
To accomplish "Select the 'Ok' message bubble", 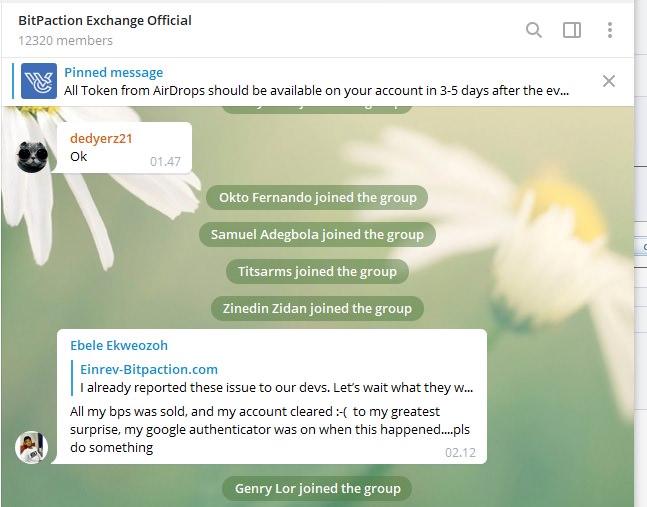I will [x=124, y=148].
